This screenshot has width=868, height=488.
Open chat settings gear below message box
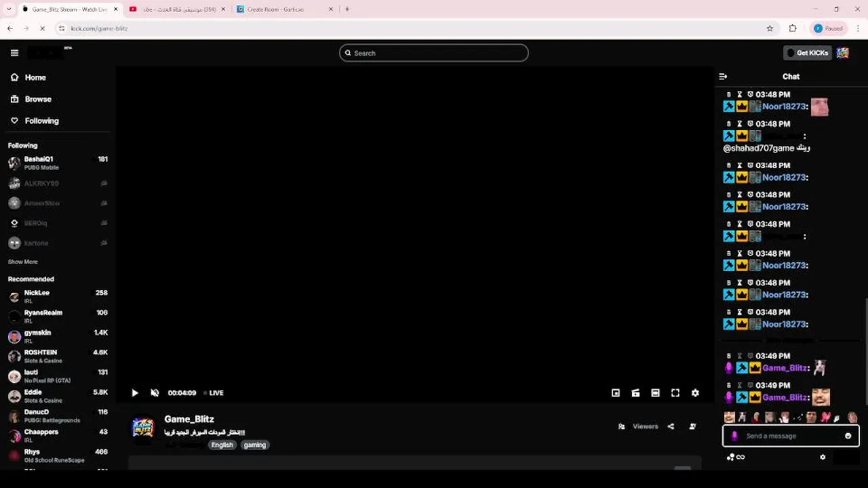tap(823, 457)
